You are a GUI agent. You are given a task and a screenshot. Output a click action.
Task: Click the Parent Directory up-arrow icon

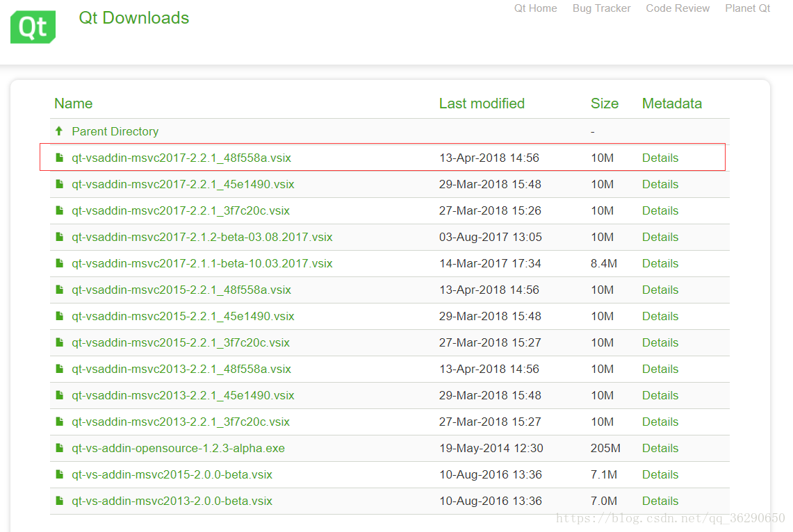59,131
